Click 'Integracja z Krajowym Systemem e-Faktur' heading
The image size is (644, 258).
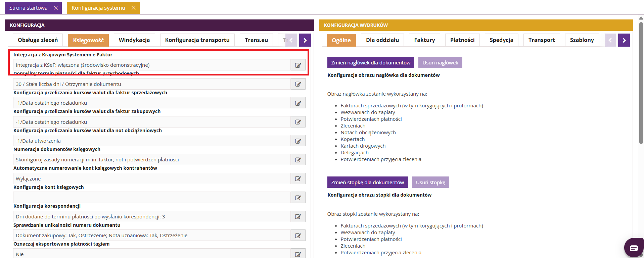click(63, 55)
